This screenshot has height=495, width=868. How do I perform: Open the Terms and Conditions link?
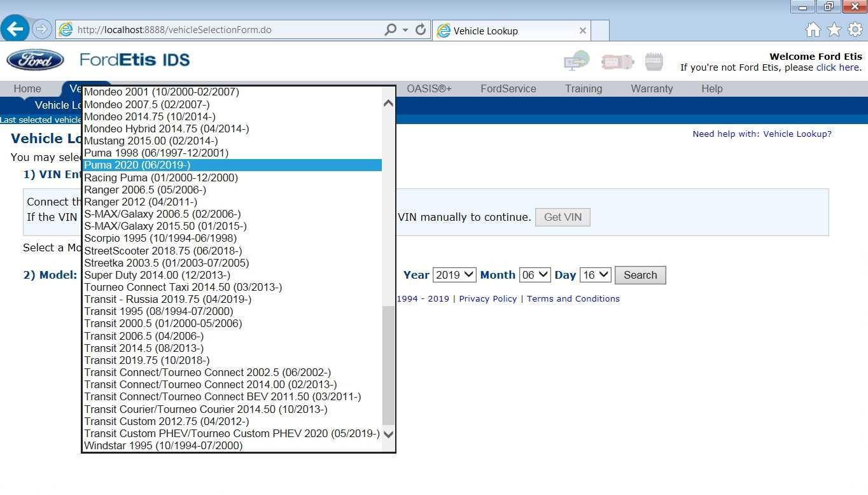tap(573, 298)
